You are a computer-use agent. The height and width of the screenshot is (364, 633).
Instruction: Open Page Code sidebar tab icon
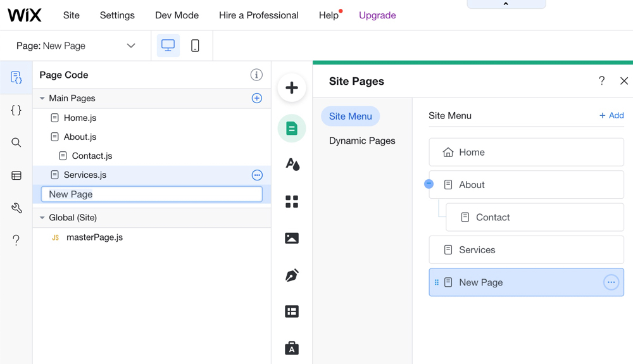tap(16, 77)
